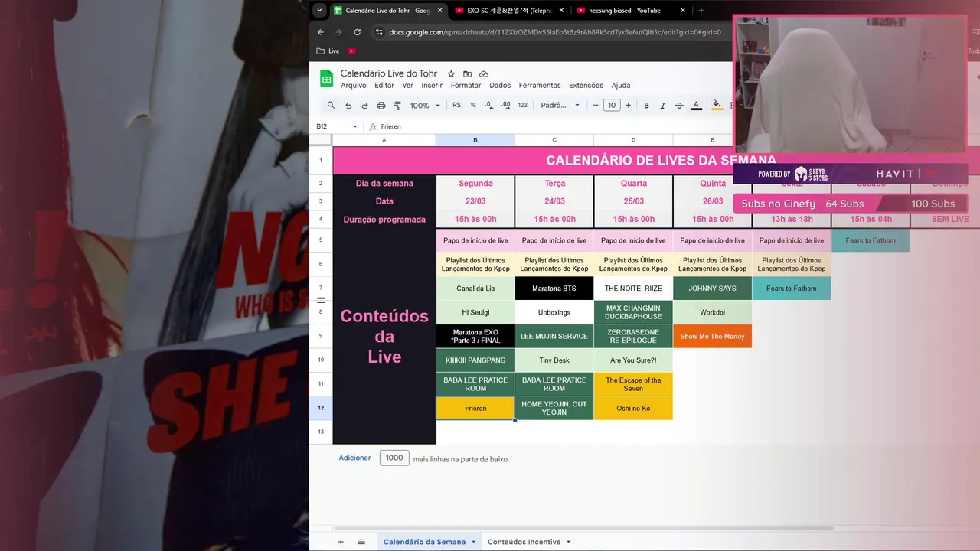980x551 pixels.
Task: Click the 1000 rows count field
Action: point(394,458)
